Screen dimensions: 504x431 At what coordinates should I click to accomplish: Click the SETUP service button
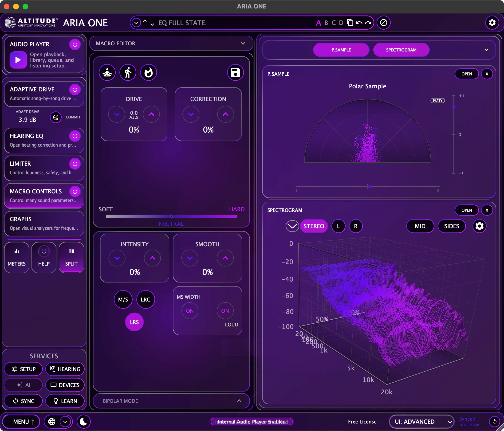click(23, 369)
